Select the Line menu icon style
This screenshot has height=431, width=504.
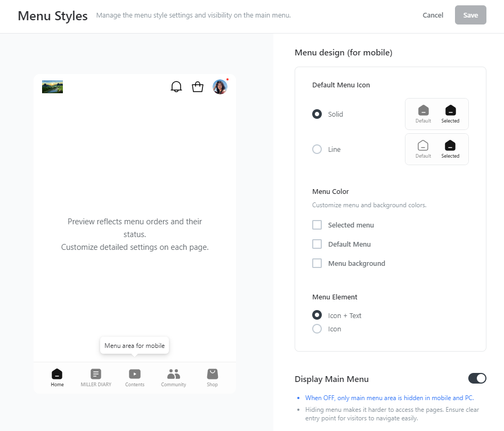tap(317, 150)
